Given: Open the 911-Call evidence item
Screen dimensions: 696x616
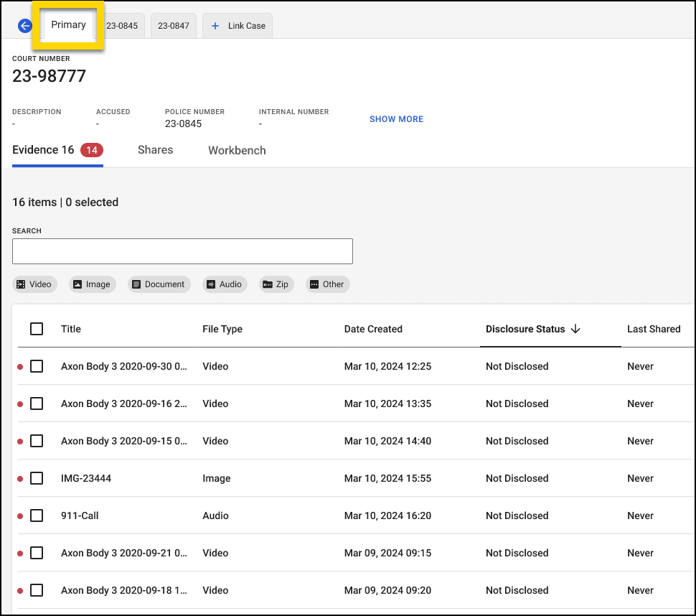Looking at the screenshot, I should (80, 515).
